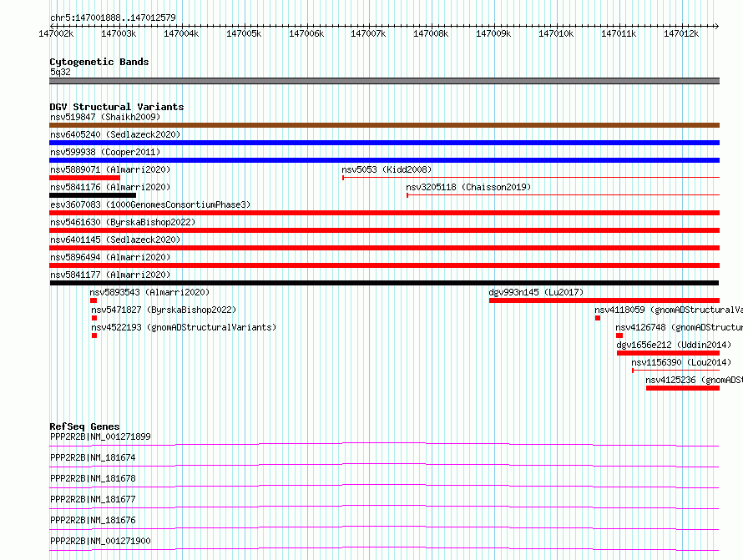Click the 5q32 cytogenetic band bar
The image size is (743, 560).
tap(384, 81)
